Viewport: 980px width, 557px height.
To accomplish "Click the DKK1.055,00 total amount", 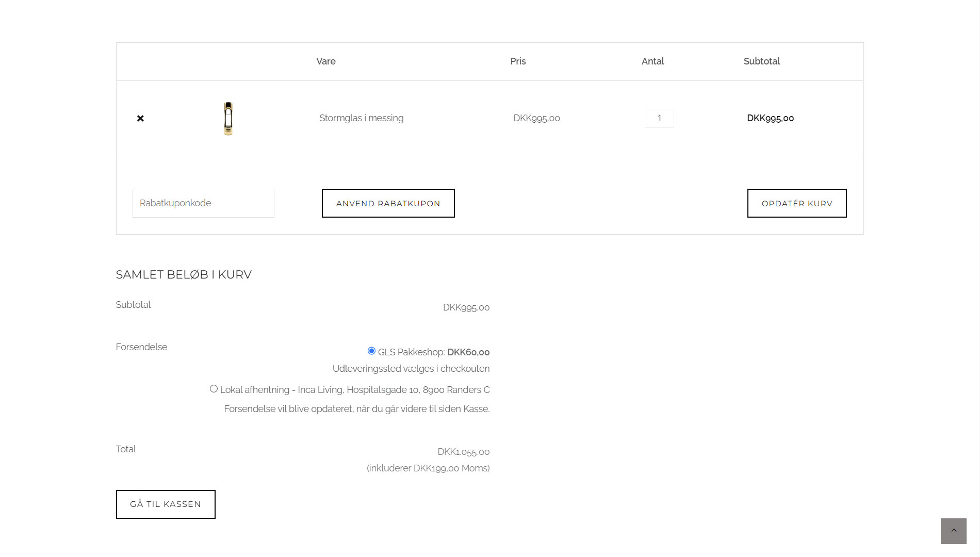I will coord(463,451).
